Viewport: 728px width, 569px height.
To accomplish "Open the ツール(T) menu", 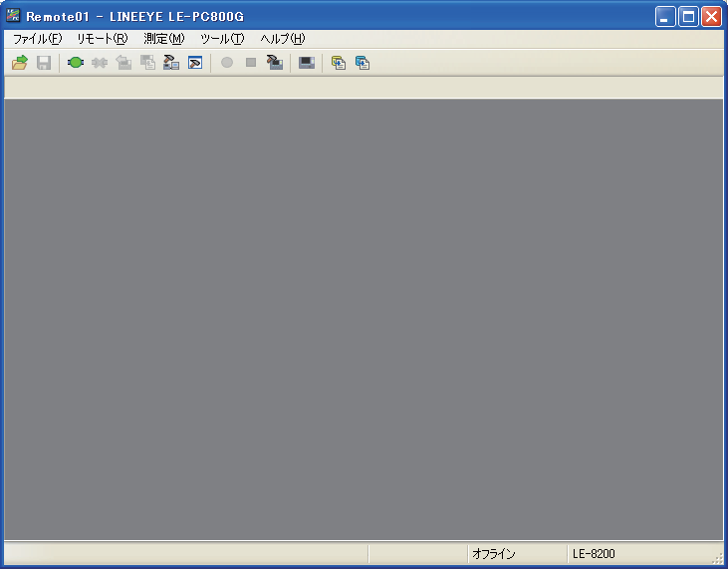I will tap(222, 39).
